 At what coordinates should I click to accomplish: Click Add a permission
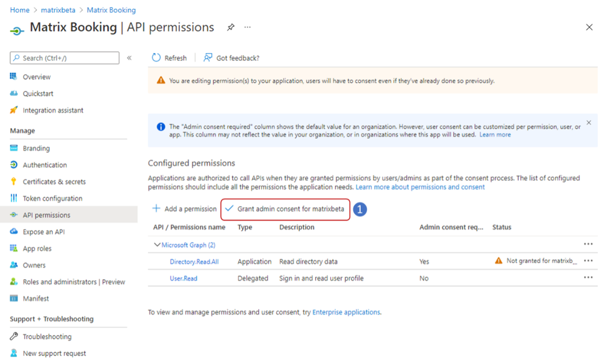pyautogui.click(x=184, y=209)
